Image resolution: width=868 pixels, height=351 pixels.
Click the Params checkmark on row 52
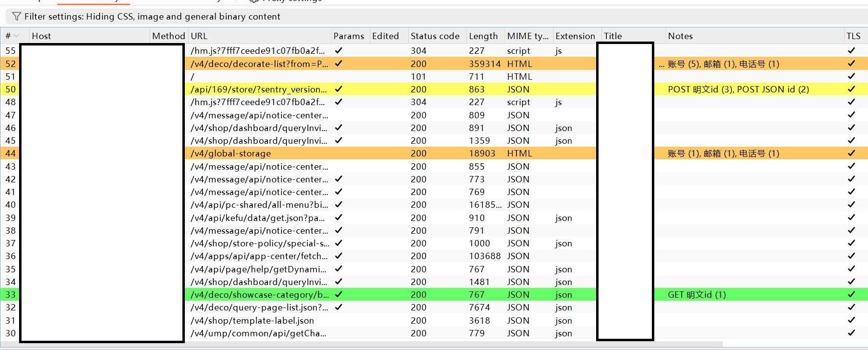[x=338, y=64]
